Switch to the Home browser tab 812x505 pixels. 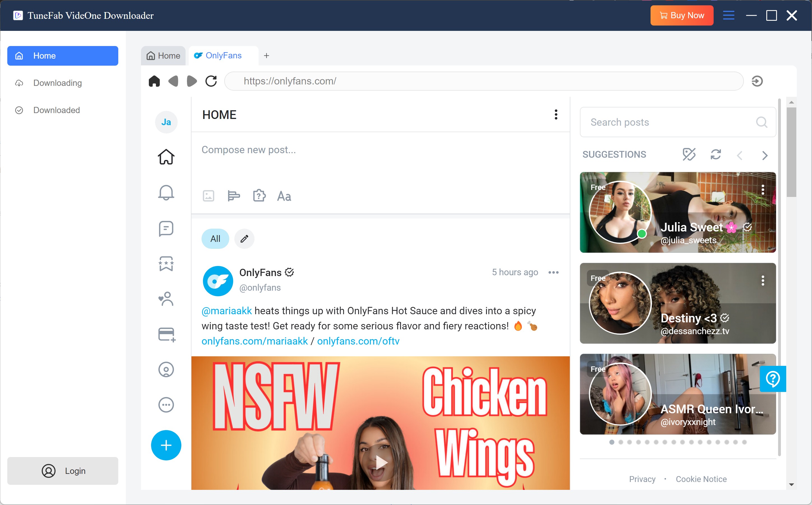163,56
